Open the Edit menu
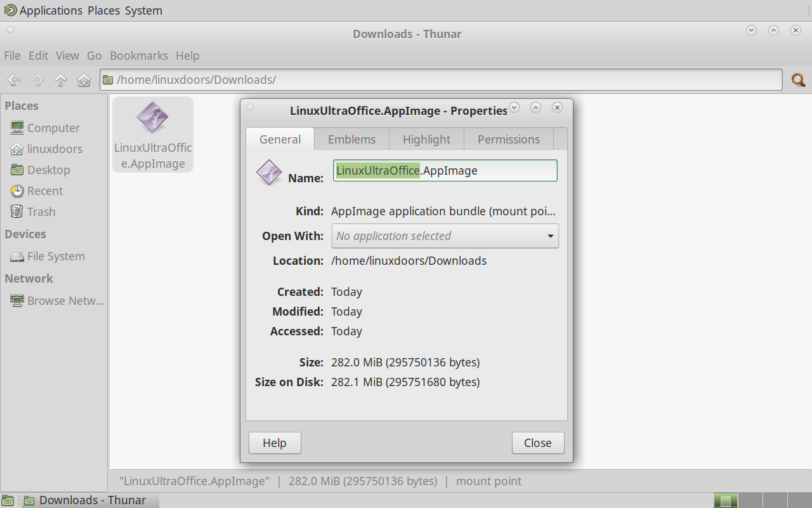Image resolution: width=812 pixels, height=508 pixels. [x=38, y=55]
